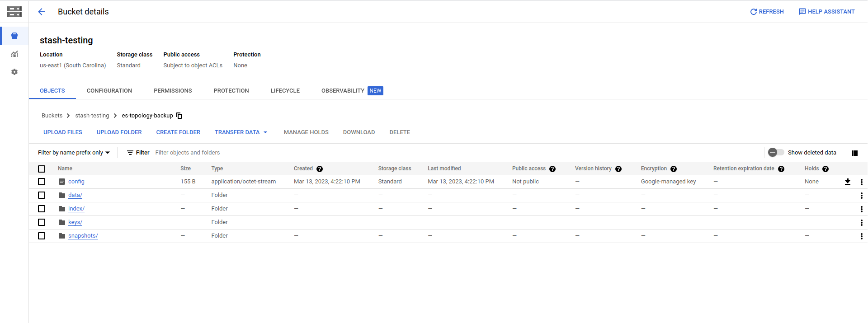Open the Filter by name prefix only dropdown
The width and height of the screenshot is (868, 323).
tap(74, 153)
